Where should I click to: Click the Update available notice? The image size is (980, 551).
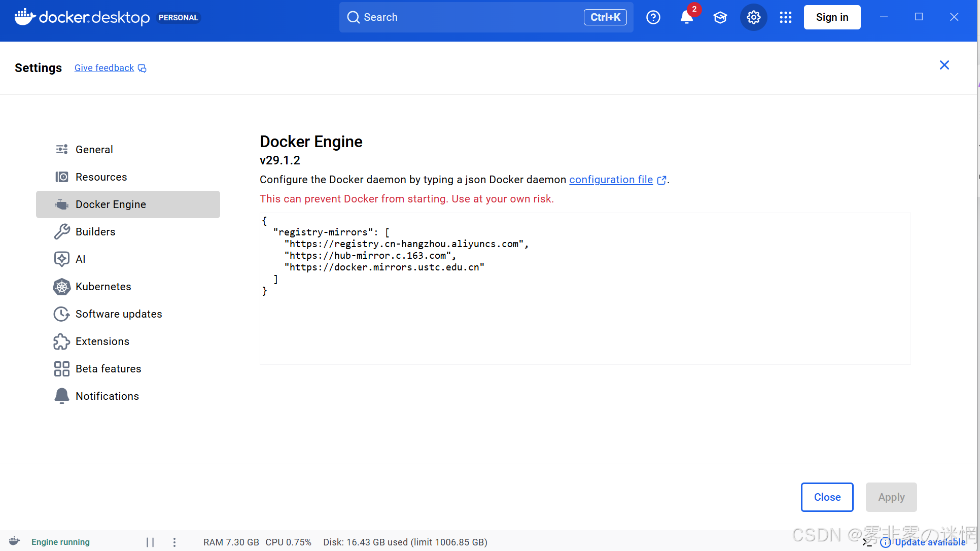[929, 542]
